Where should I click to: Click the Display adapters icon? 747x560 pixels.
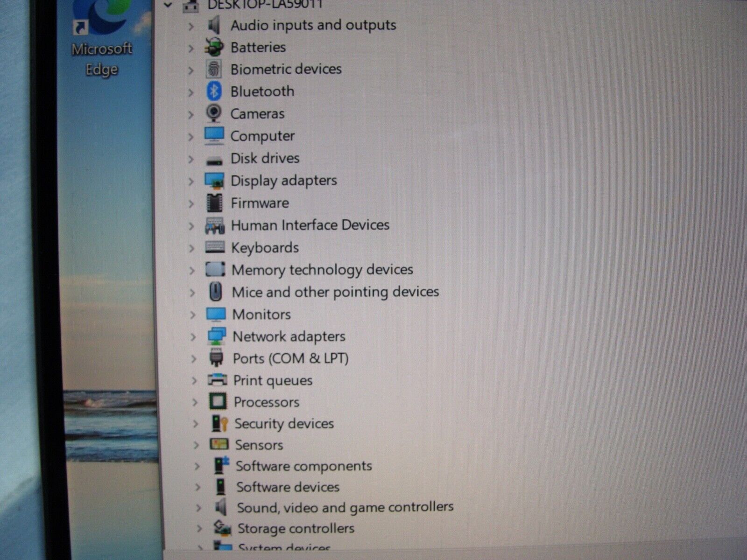(214, 181)
